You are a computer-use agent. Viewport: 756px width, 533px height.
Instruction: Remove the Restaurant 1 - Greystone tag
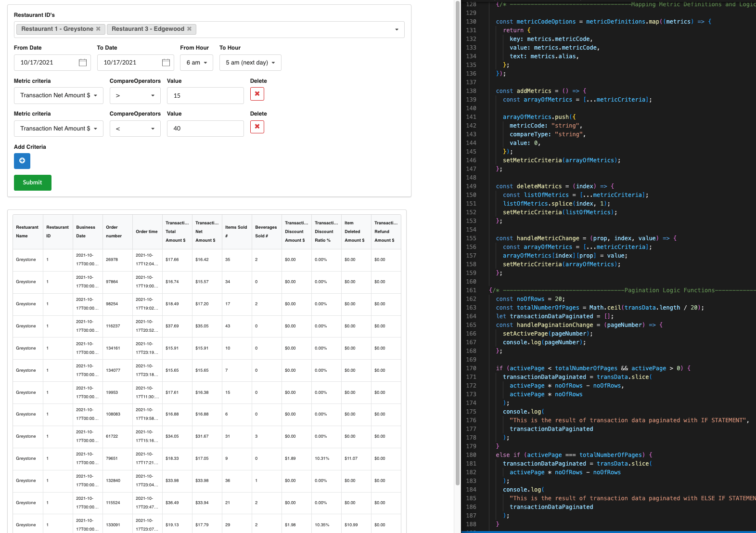coord(98,29)
